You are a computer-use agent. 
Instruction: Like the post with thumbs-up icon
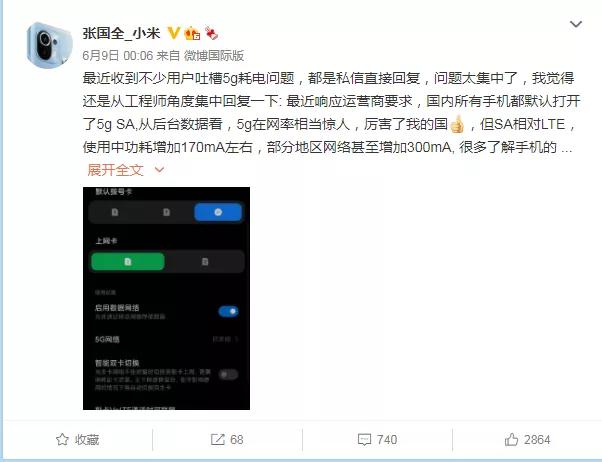point(511,439)
